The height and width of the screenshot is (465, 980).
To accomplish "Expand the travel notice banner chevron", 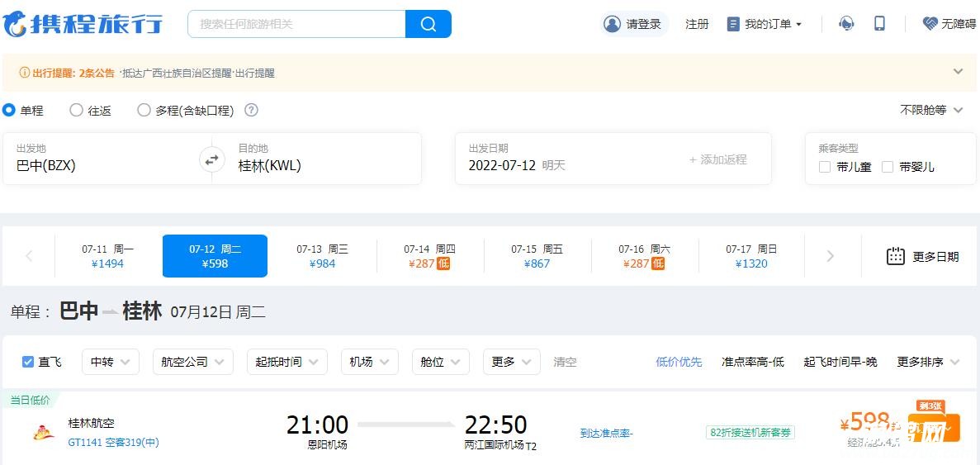I will coord(958,72).
